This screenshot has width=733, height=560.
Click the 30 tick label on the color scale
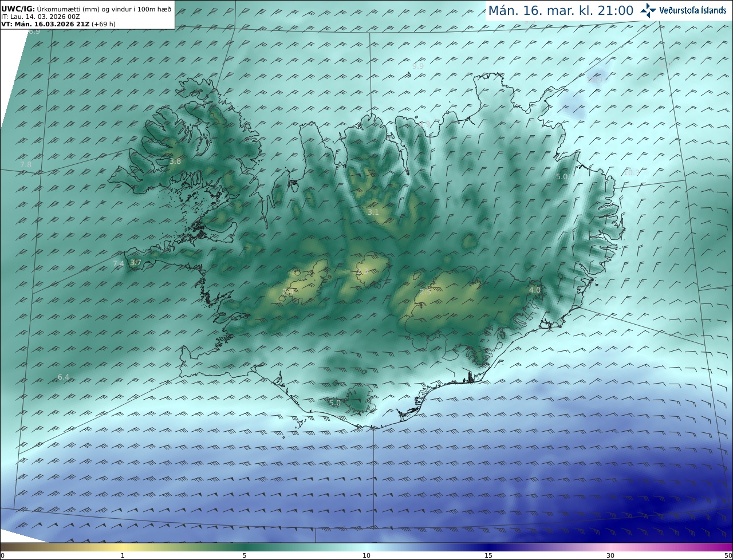tap(610, 555)
